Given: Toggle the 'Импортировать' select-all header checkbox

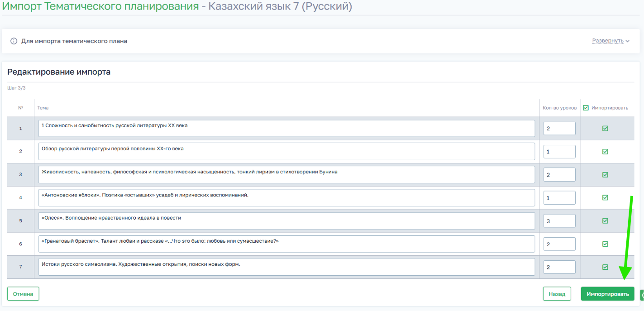Looking at the screenshot, I should point(586,108).
